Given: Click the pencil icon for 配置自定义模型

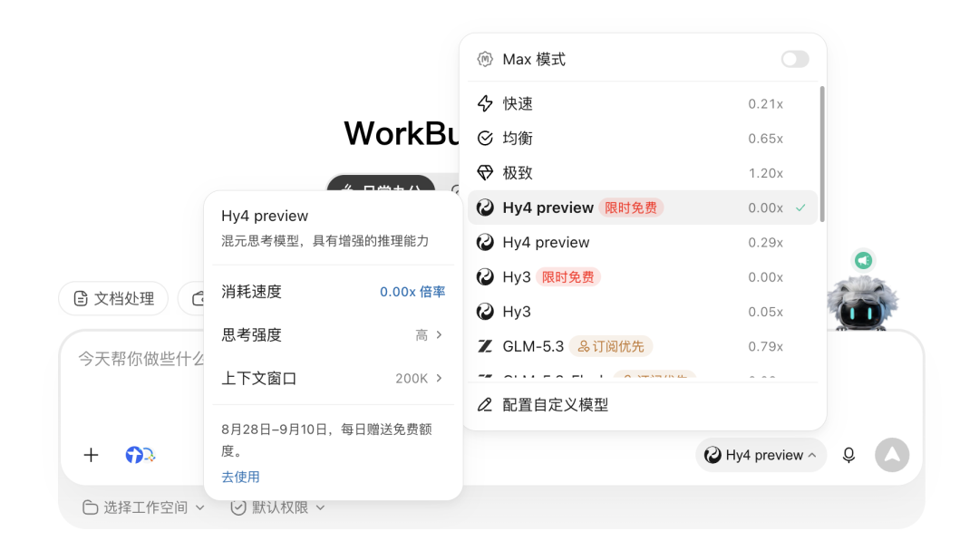Looking at the screenshot, I should tap(485, 404).
